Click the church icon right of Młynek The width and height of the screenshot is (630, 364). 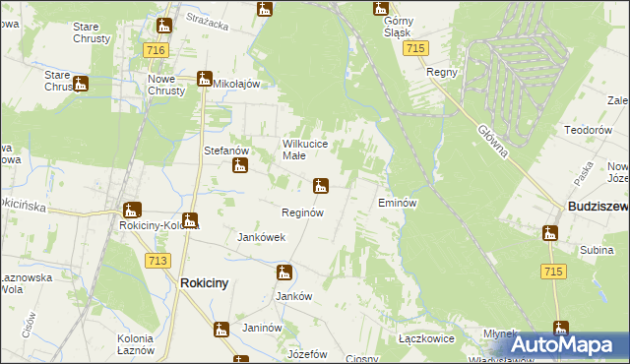click(x=560, y=328)
